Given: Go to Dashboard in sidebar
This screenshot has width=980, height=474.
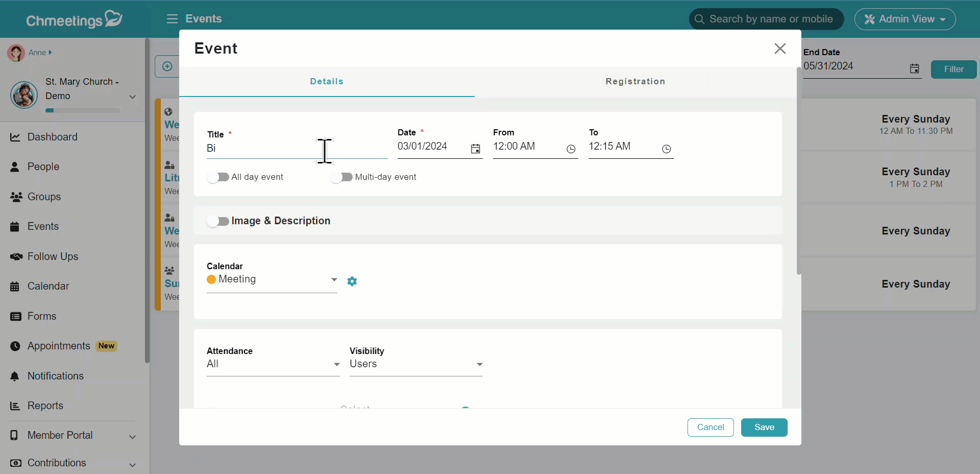Looking at the screenshot, I should tap(53, 137).
